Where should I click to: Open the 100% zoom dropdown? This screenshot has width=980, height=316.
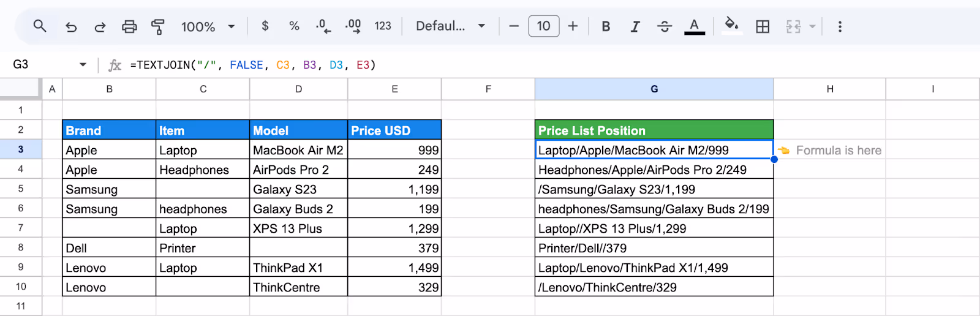click(x=208, y=26)
